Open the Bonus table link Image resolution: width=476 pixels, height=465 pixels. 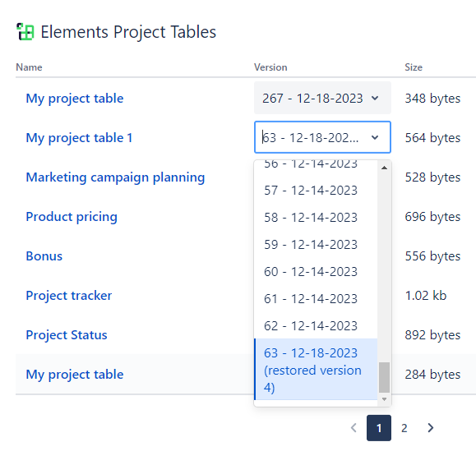[x=44, y=256]
